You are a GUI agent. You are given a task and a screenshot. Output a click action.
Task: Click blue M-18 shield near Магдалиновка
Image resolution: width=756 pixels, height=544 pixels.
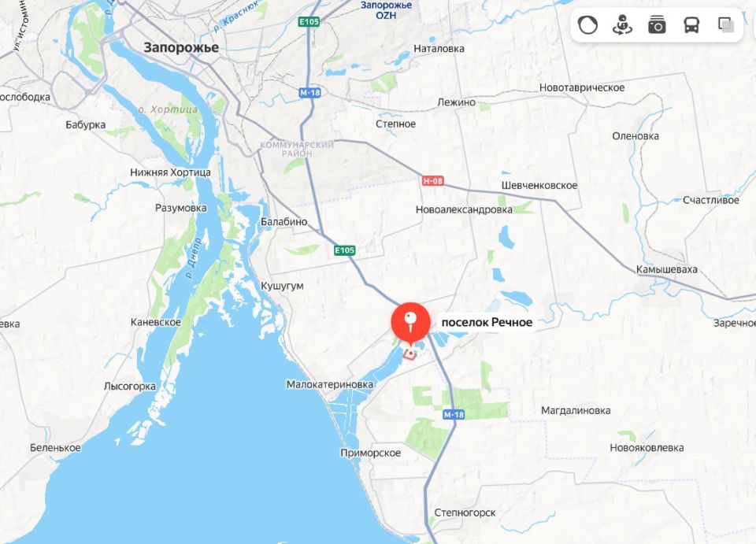(x=454, y=414)
